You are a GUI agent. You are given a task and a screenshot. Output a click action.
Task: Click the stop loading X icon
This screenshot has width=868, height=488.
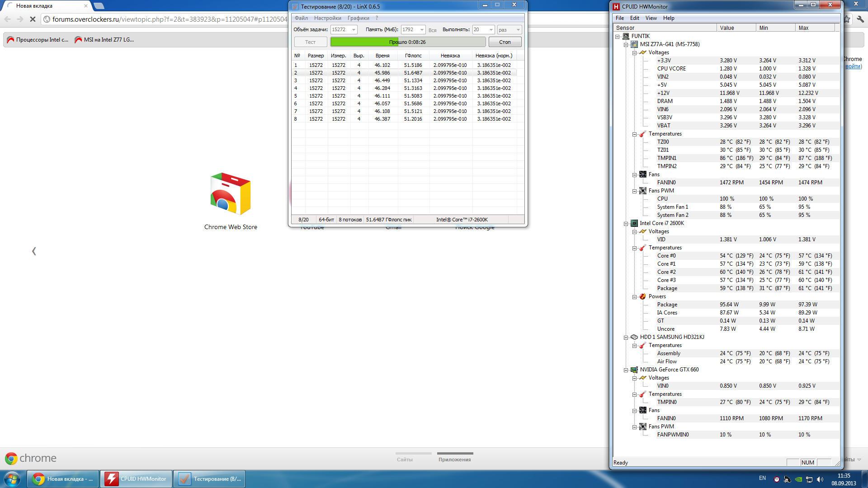click(33, 19)
